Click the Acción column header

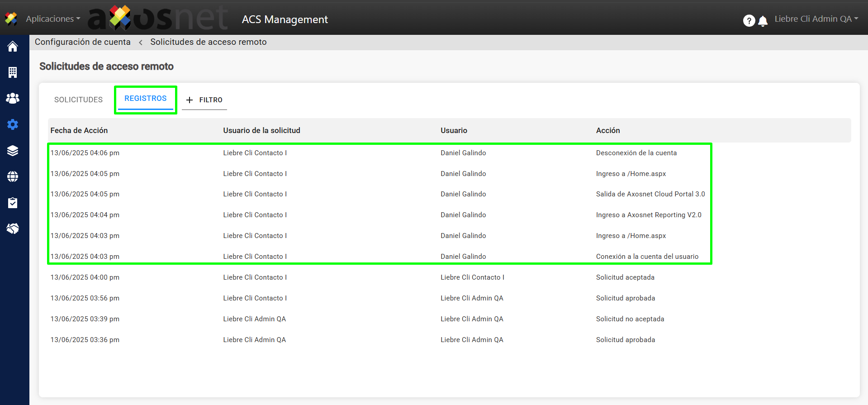[x=607, y=130]
